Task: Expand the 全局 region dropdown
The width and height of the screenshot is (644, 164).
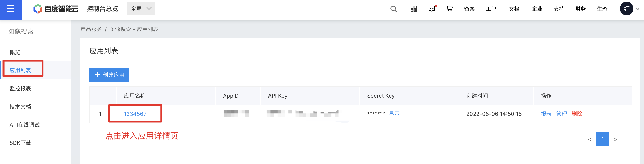Action: pos(141,9)
